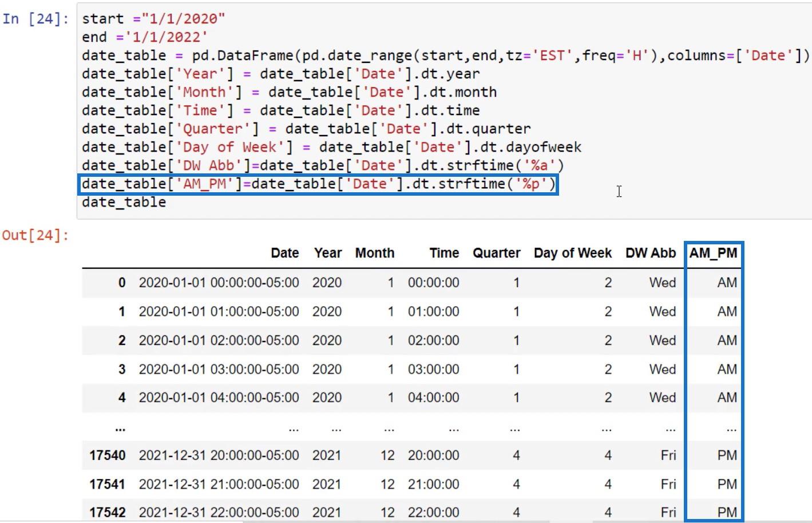This screenshot has height=523, width=812.
Task: Click the 'AM_PM' strftime('%p') code line
Action: [319, 184]
